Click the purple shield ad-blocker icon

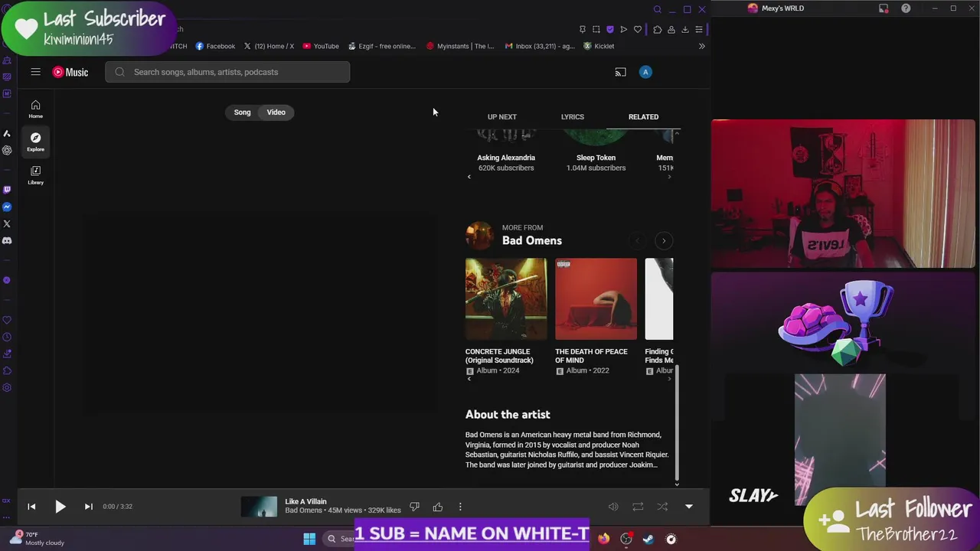click(610, 30)
